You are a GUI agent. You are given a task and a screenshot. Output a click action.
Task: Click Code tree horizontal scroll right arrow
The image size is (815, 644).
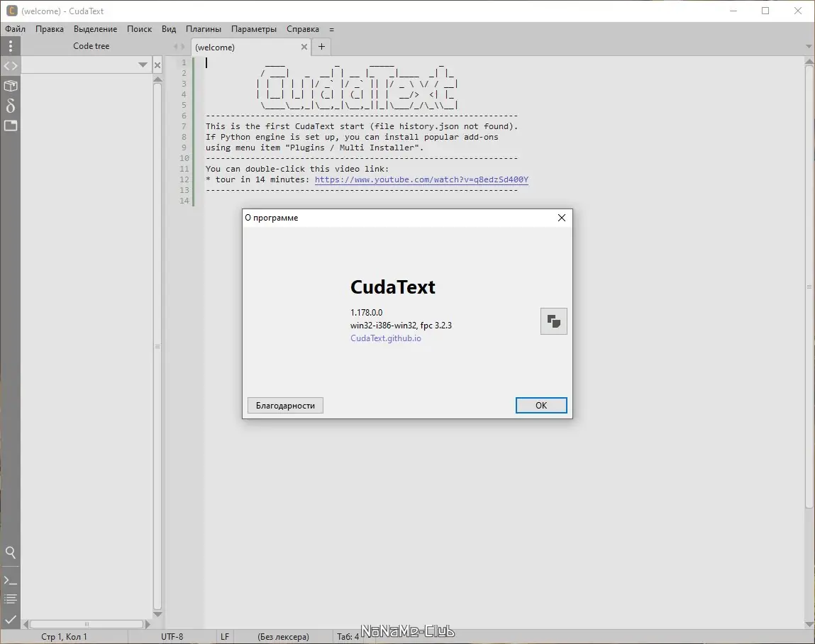[148, 623]
